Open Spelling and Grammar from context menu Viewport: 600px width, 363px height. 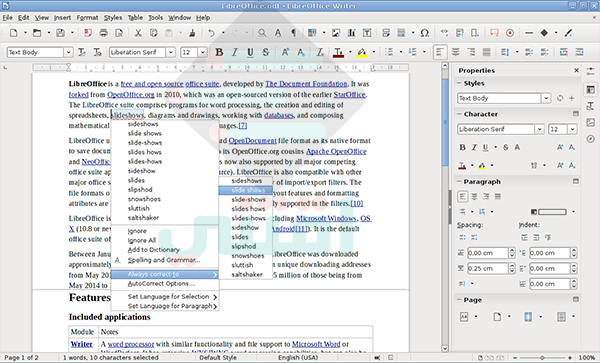click(x=165, y=260)
